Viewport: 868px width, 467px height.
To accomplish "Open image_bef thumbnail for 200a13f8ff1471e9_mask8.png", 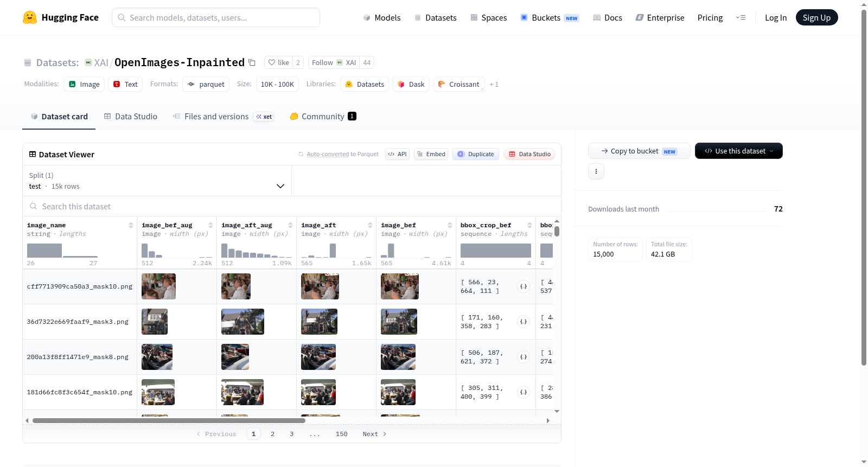I will point(398,357).
